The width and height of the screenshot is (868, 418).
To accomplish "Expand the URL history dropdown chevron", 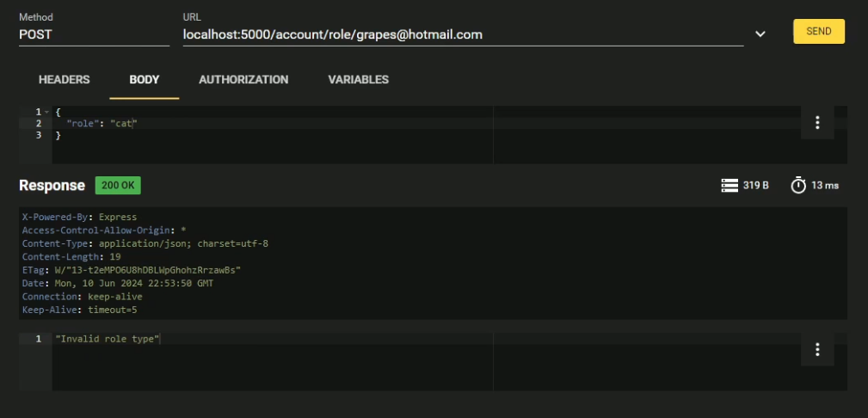I will click(x=760, y=34).
